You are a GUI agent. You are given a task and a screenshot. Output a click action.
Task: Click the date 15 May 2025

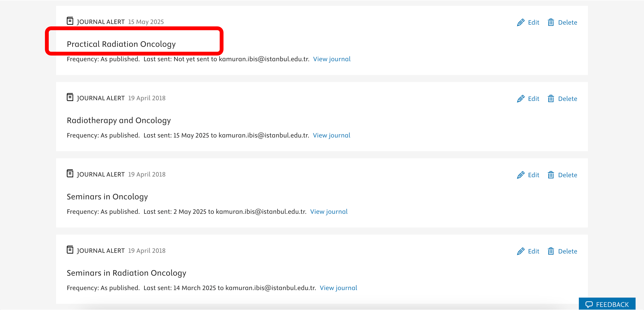click(146, 22)
